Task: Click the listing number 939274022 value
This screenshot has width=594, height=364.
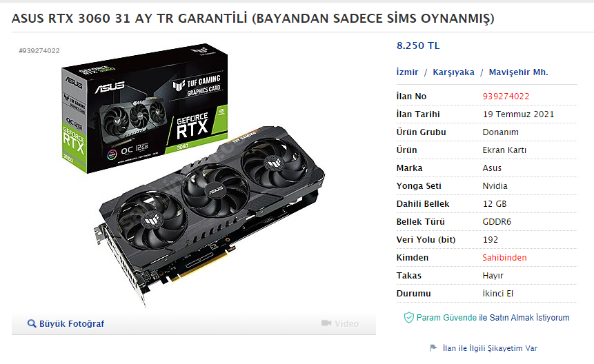Action: pos(506,97)
